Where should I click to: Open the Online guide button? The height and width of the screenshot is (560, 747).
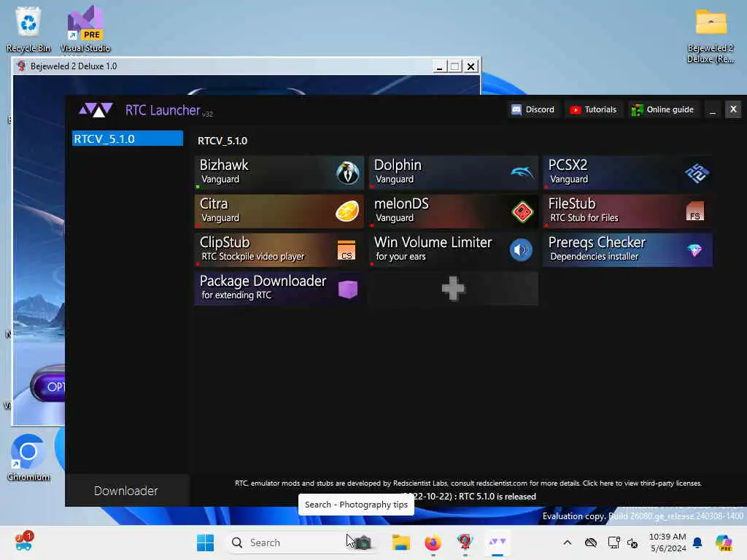[662, 109]
